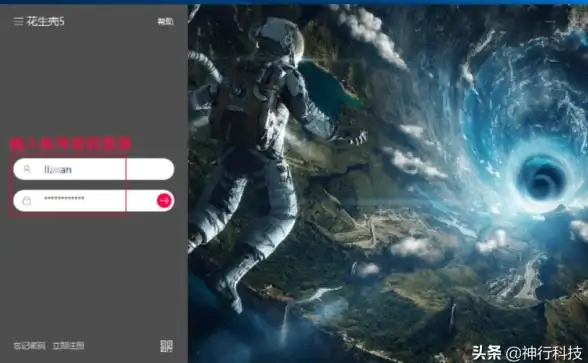Screen dimensions: 588x363
Task: Click the 花生壳5 app title
Action: [45, 21]
